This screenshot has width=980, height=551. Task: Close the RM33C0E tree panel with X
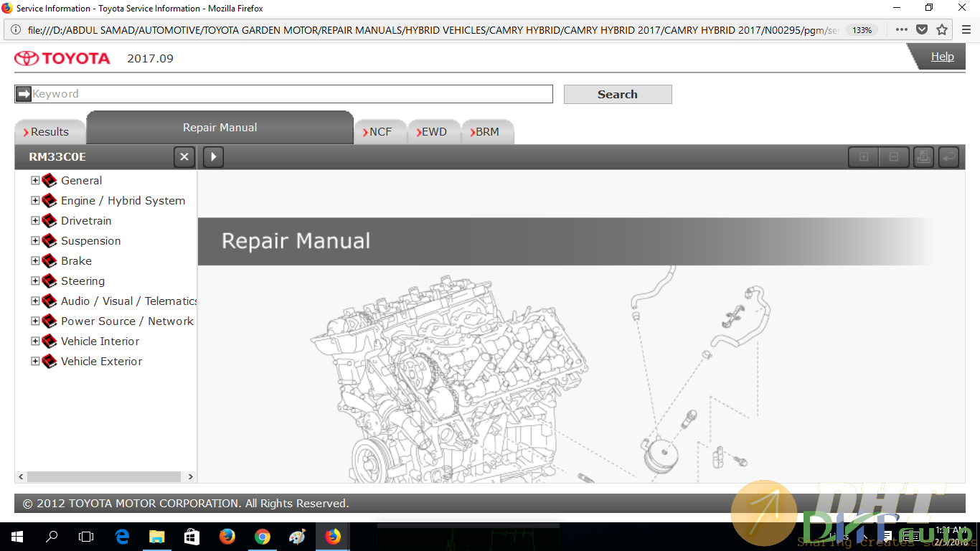click(x=184, y=157)
